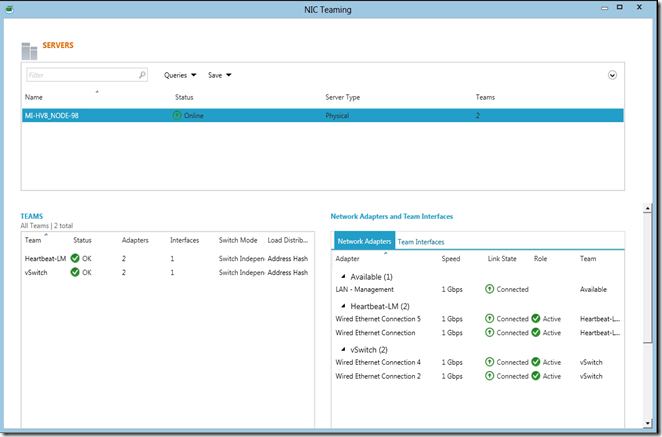Sort servers by Name column header
This screenshot has height=437, width=662.
point(34,97)
